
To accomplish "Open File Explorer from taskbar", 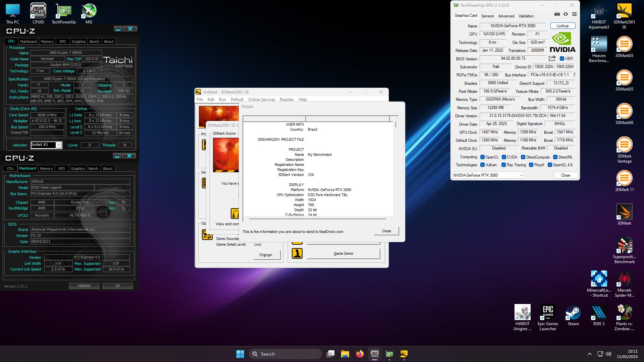I will (x=345, y=354).
